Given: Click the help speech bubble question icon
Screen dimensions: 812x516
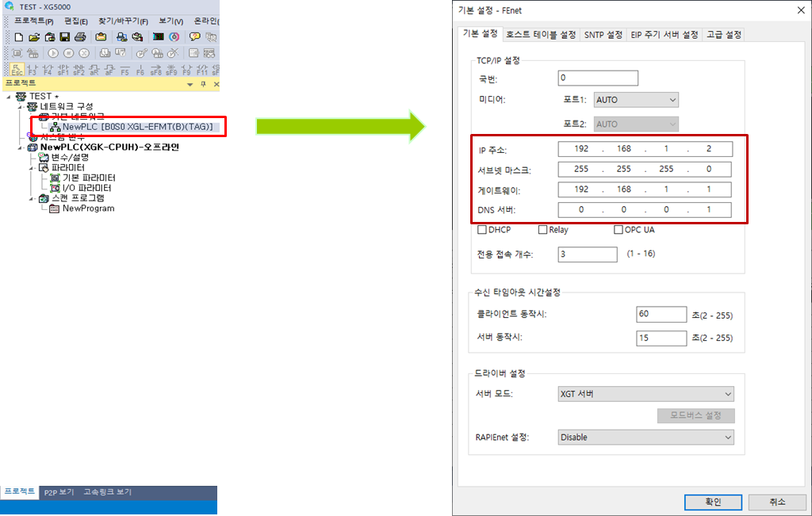Looking at the screenshot, I should (195, 36).
